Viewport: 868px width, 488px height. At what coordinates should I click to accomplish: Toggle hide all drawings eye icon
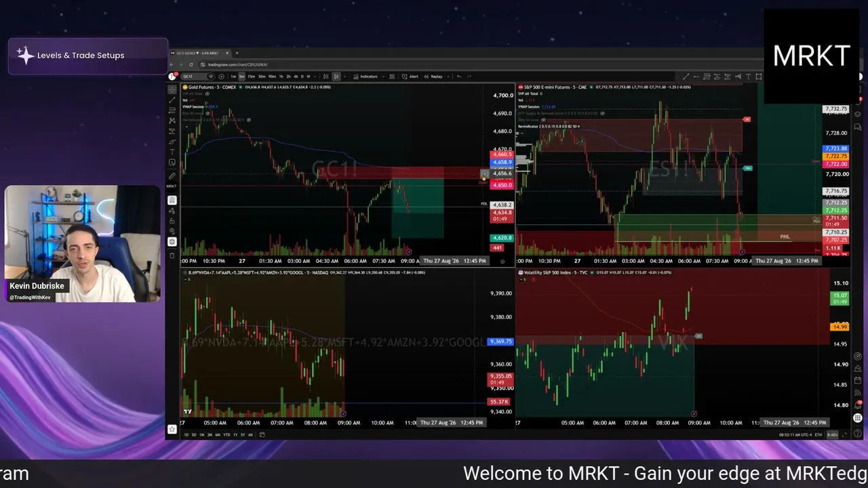[x=172, y=231]
